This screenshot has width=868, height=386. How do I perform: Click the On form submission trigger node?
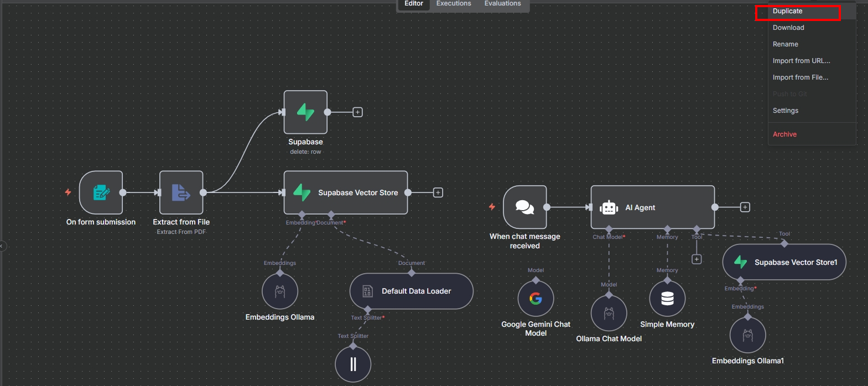click(101, 192)
